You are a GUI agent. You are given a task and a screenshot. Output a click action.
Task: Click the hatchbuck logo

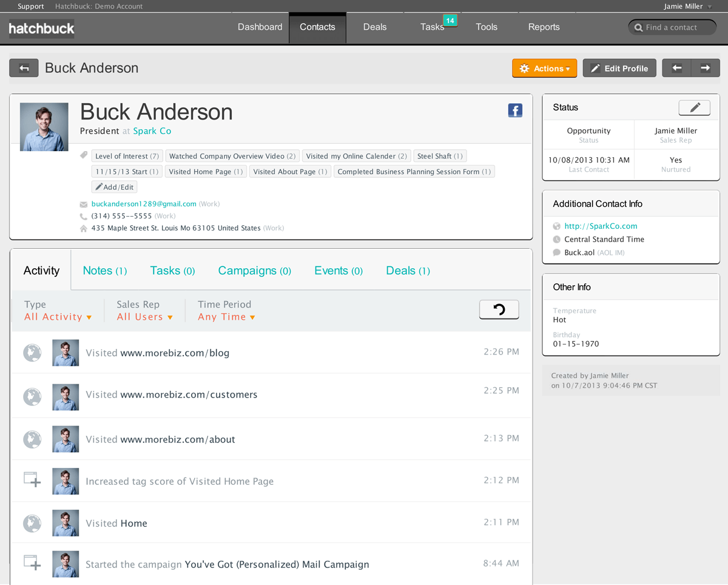coord(41,27)
